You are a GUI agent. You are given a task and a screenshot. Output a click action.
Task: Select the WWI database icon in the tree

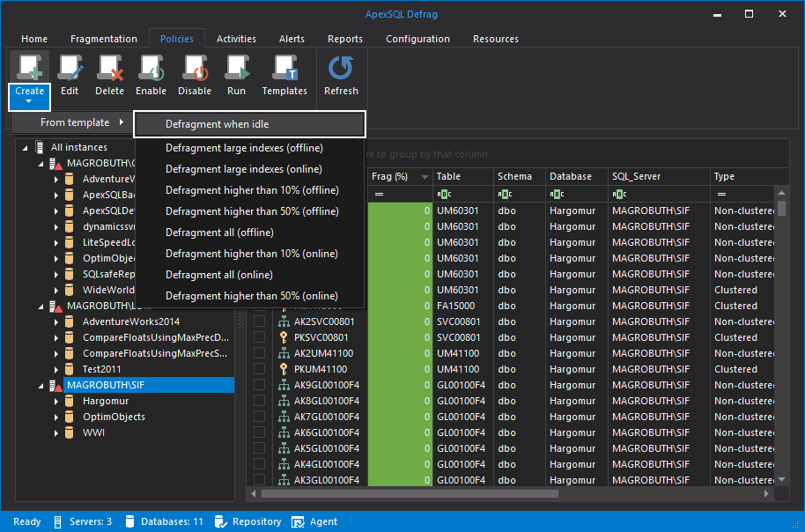70,432
